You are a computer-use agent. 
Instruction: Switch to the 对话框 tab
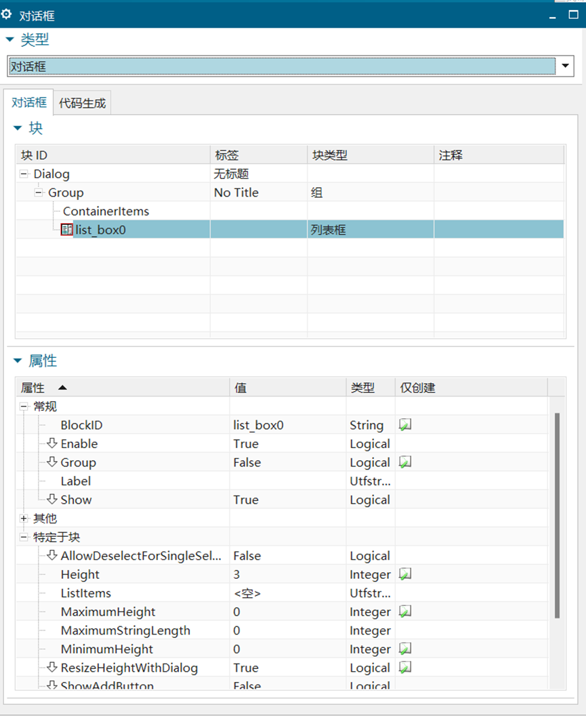(x=29, y=102)
